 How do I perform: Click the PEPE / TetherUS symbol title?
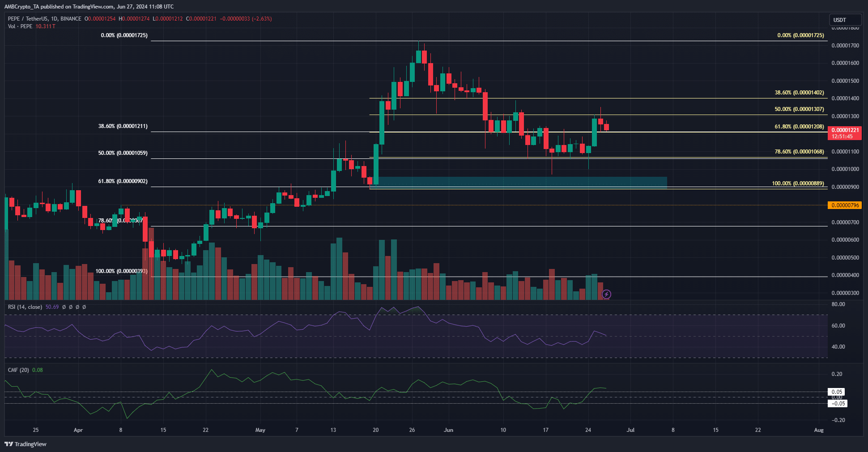45,19
